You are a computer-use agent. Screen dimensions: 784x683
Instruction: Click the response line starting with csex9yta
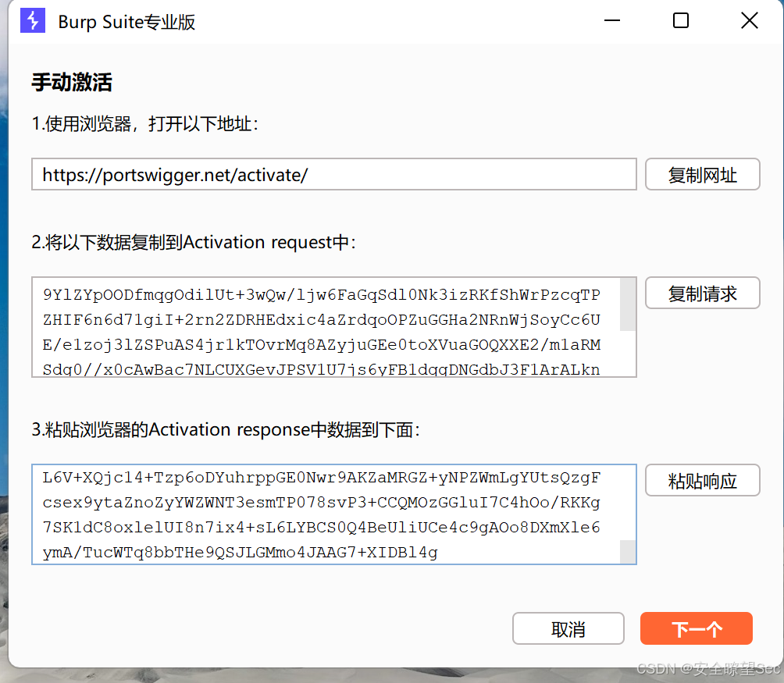[x=322, y=503]
